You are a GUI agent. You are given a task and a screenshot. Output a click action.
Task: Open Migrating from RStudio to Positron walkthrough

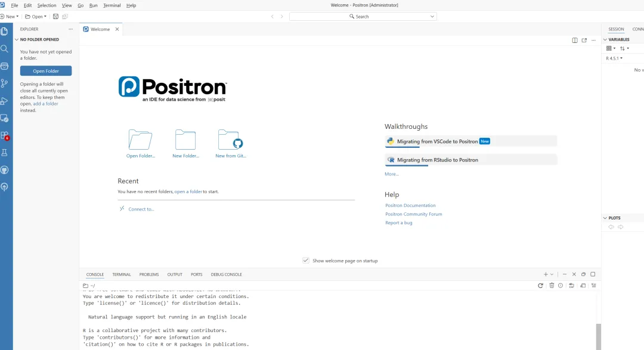[470, 160]
